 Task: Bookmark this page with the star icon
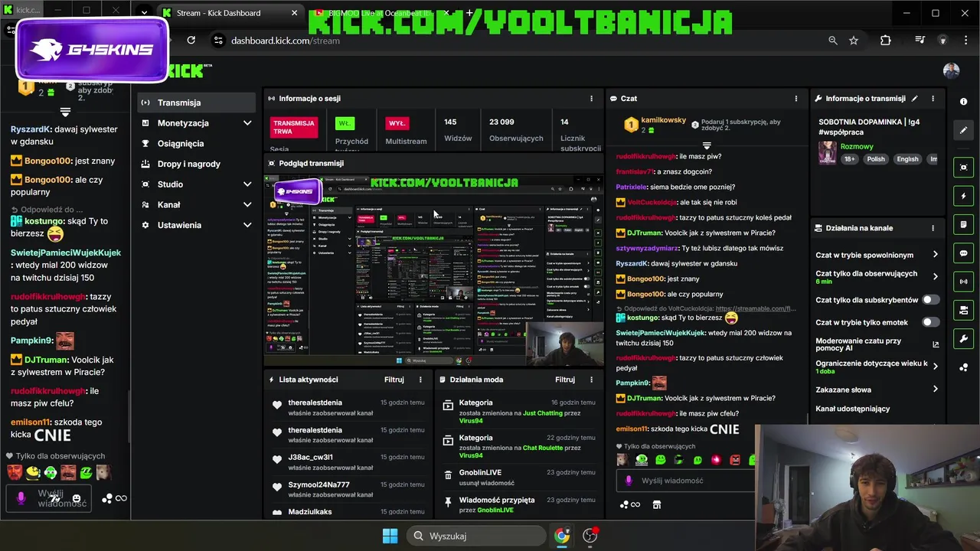[x=854, y=41]
